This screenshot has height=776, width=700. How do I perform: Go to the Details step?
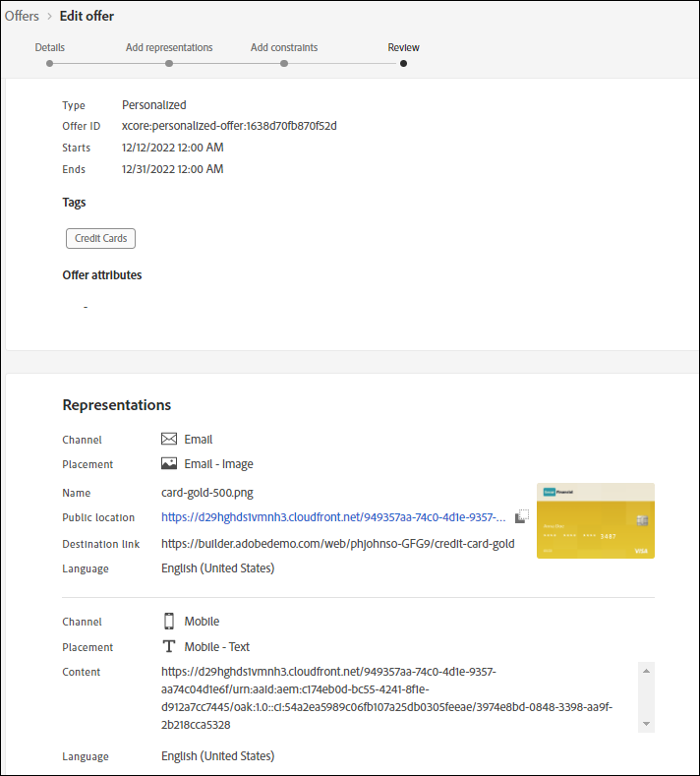[x=49, y=47]
